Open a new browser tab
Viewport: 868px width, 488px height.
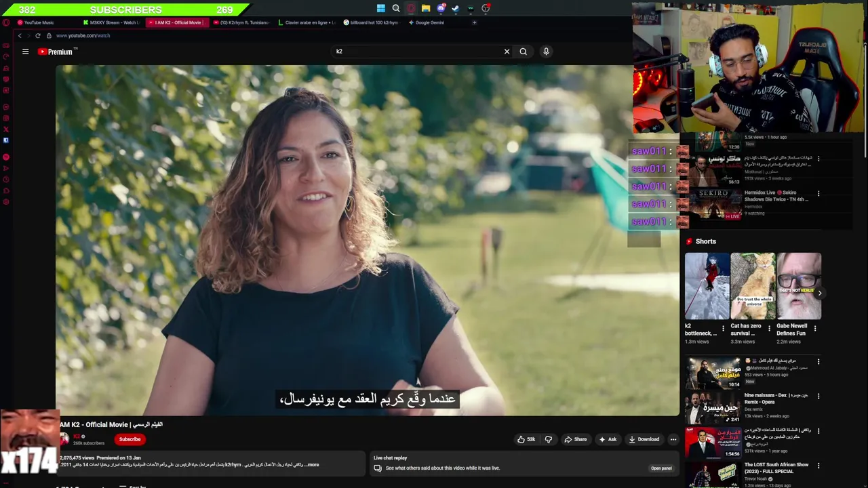[x=474, y=22]
